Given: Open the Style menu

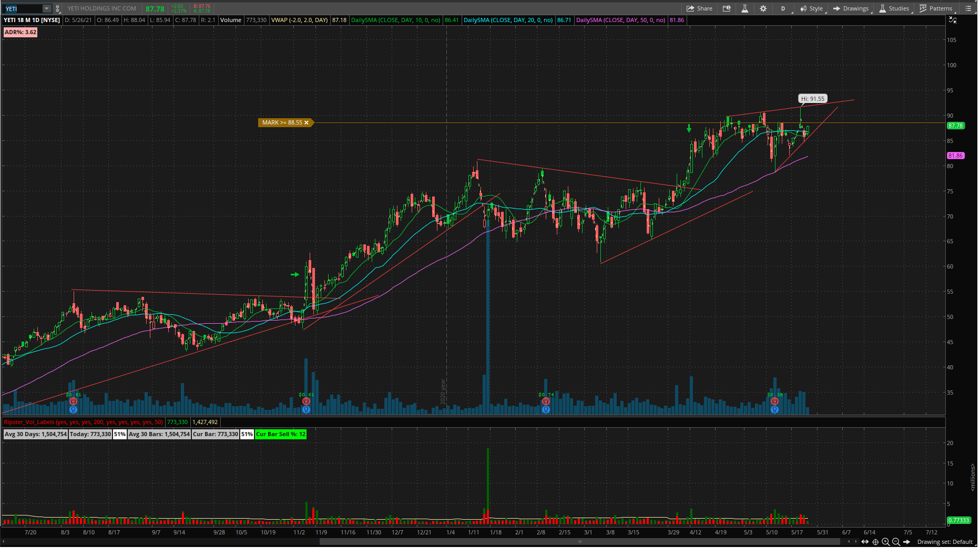Looking at the screenshot, I should [811, 8].
